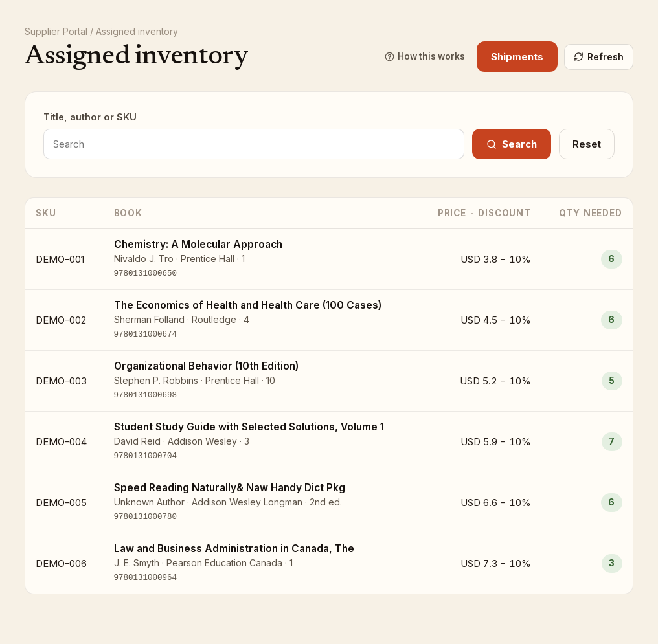
Task: Click quantity badge 6 for DEMO-001
Action: click(x=611, y=259)
